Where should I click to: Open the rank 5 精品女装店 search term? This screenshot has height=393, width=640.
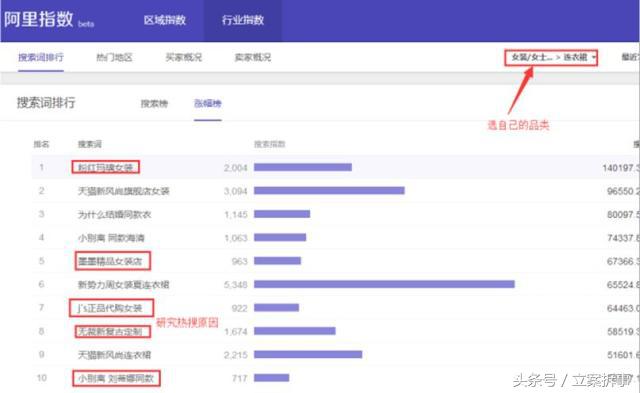(x=110, y=261)
